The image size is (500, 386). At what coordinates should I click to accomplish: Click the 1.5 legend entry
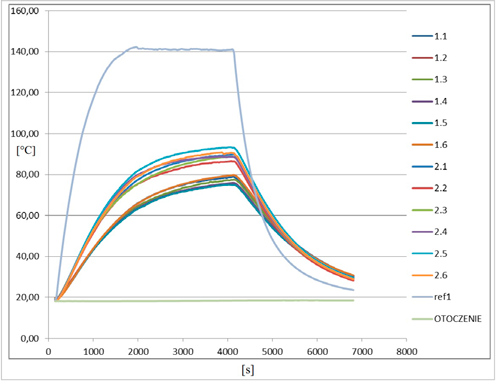pyautogui.click(x=429, y=123)
